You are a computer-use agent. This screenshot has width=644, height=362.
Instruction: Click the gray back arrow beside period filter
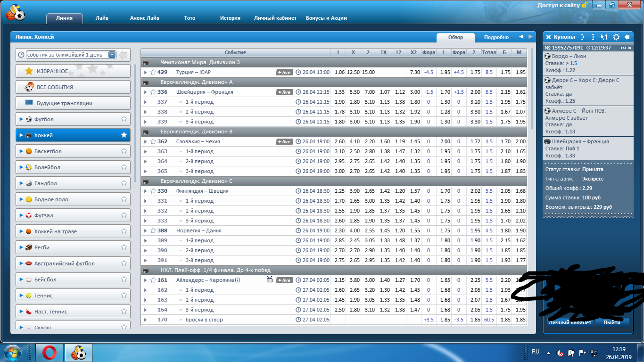(x=124, y=55)
